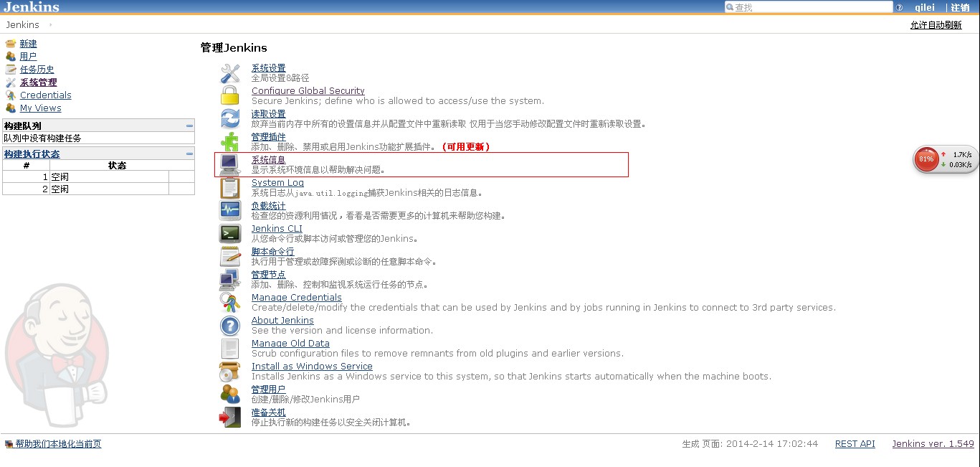Viewport: 980px width, 467px height.
Task: Open the Manage Credentials link
Action: tap(297, 298)
